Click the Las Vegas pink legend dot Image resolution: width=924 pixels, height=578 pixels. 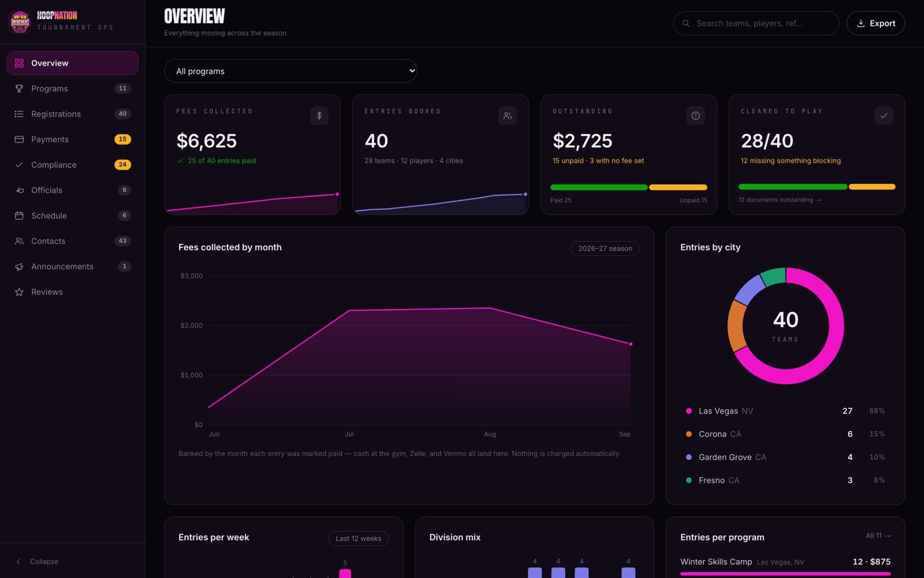(688, 411)
